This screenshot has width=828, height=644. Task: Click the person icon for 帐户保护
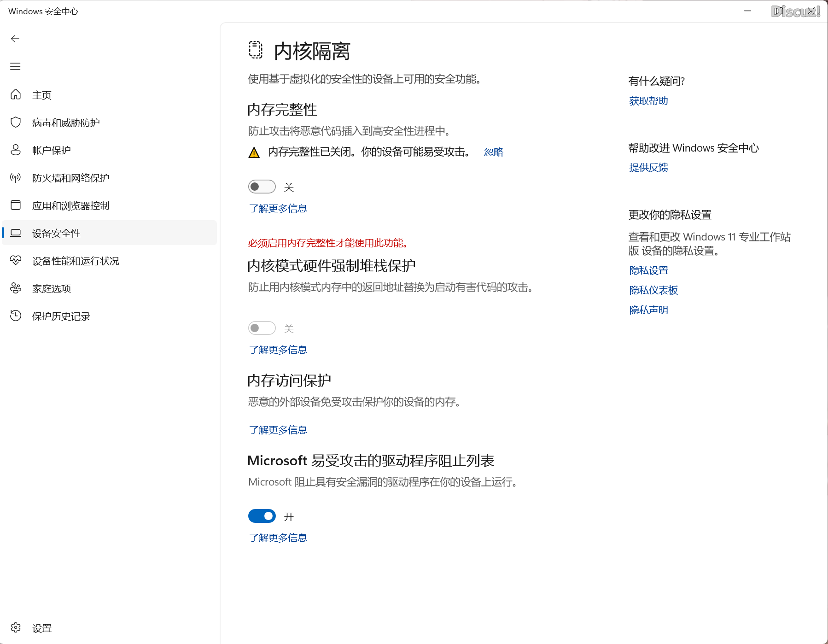16,150
